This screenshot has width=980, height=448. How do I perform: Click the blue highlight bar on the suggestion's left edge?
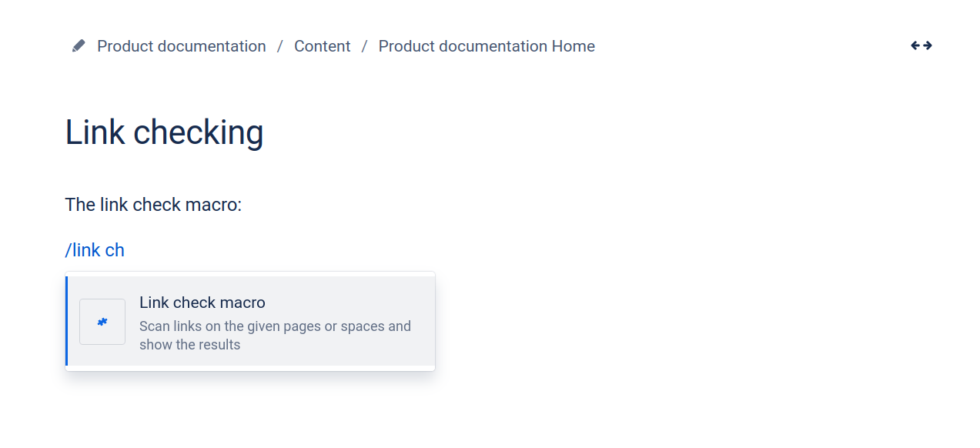click(x=66, y=321)
